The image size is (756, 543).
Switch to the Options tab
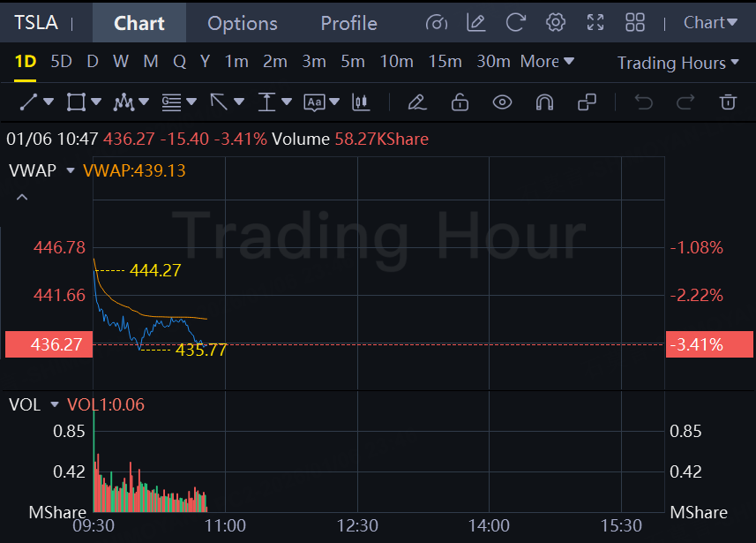pos(243,23)
